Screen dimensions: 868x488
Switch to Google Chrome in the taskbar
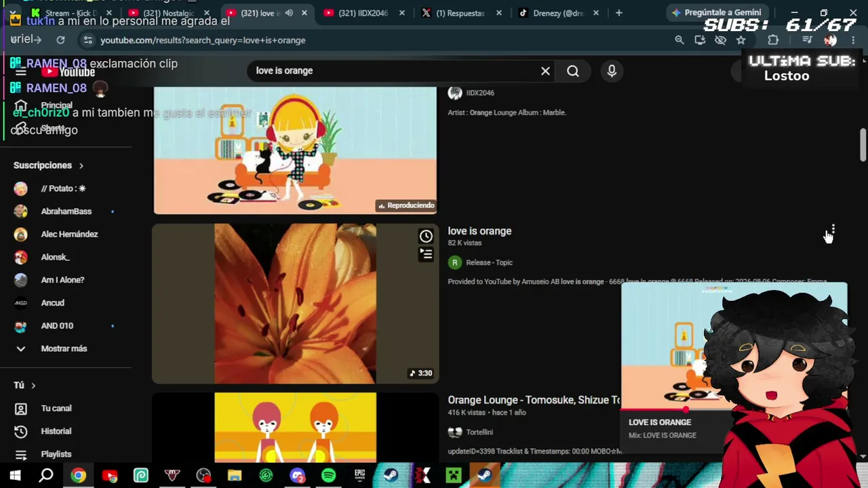[78, 476]
